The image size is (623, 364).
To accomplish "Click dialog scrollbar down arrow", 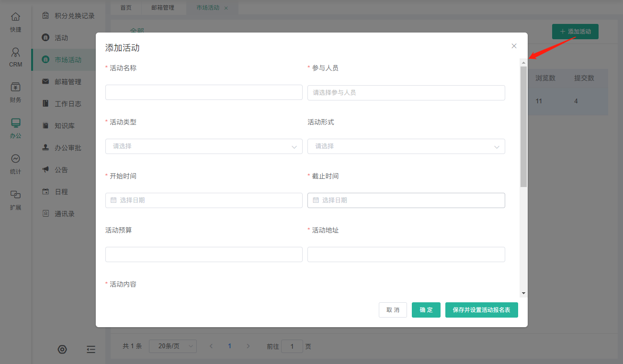I will coord(523,293).
